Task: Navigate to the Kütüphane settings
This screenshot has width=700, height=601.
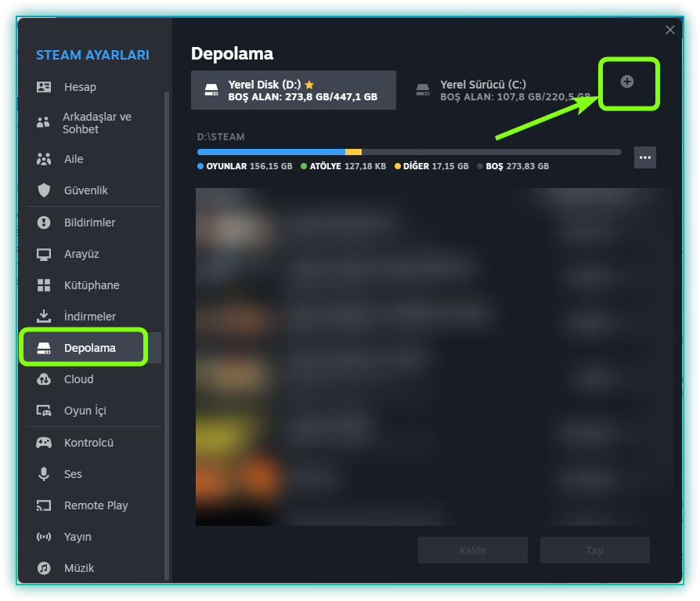Action: 92,285
